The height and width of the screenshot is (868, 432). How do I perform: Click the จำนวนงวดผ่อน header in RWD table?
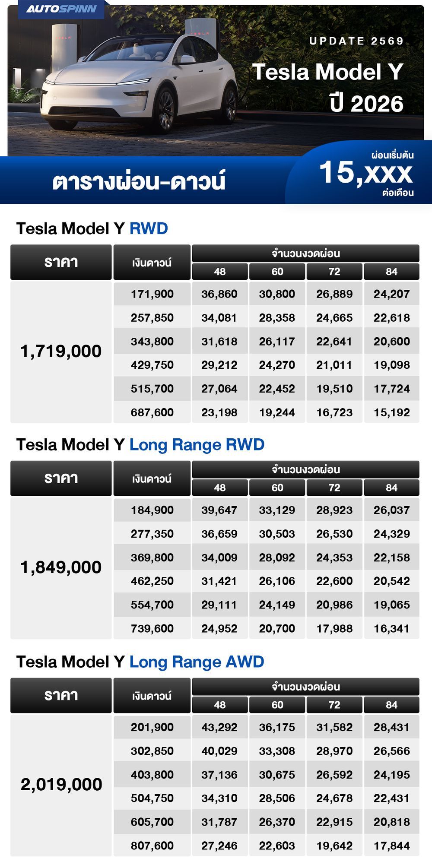click(x=305, y=253)
